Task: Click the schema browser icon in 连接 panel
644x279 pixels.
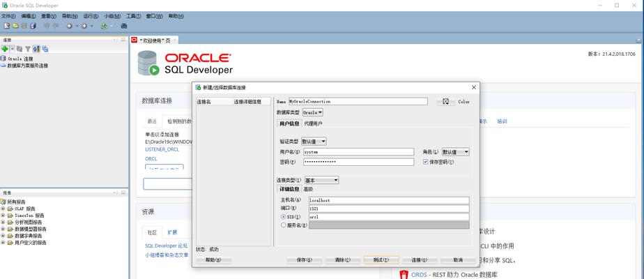Action: point(36,49)
